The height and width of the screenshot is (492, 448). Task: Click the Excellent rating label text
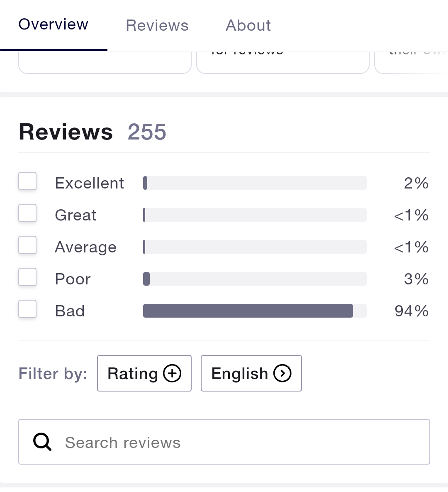click(89, 183)
